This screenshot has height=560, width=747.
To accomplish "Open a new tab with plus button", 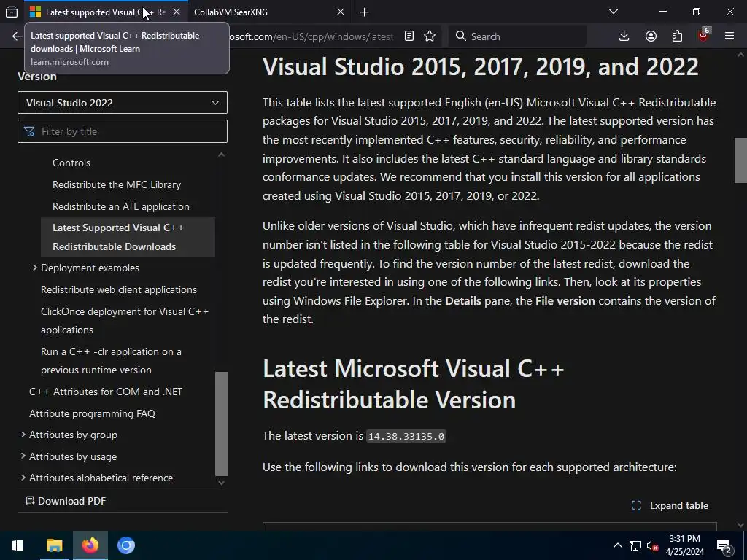I will tap(365, 12).
